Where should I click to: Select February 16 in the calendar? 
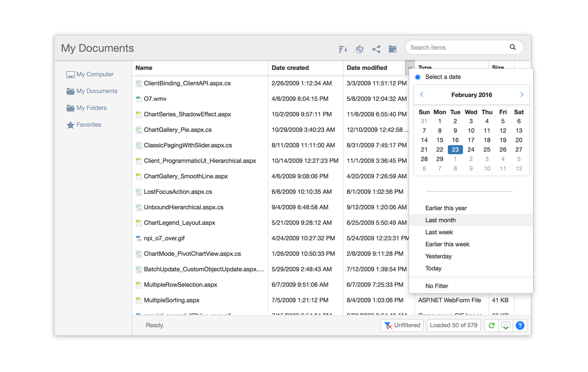455,140
